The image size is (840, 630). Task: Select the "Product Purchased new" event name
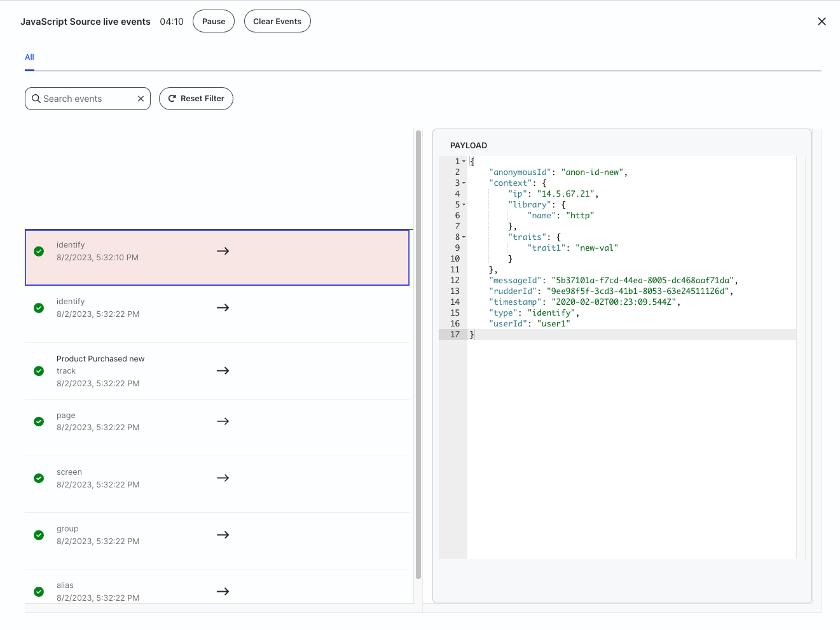coord(100,359)
